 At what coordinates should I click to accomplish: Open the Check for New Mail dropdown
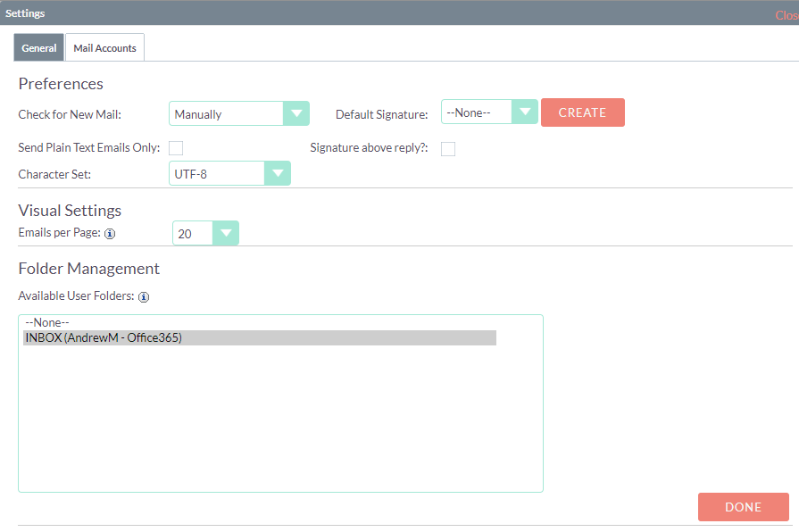(x=239, y=113)
